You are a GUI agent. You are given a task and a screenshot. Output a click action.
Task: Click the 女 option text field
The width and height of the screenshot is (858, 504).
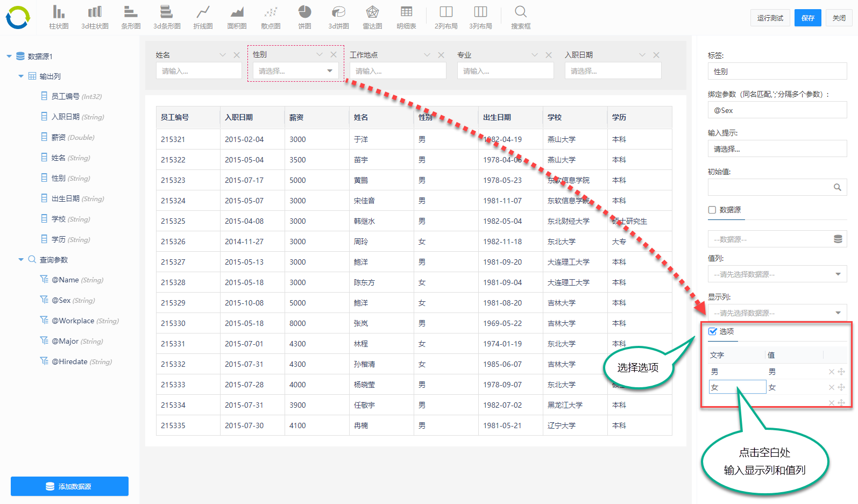pos(738,387)
